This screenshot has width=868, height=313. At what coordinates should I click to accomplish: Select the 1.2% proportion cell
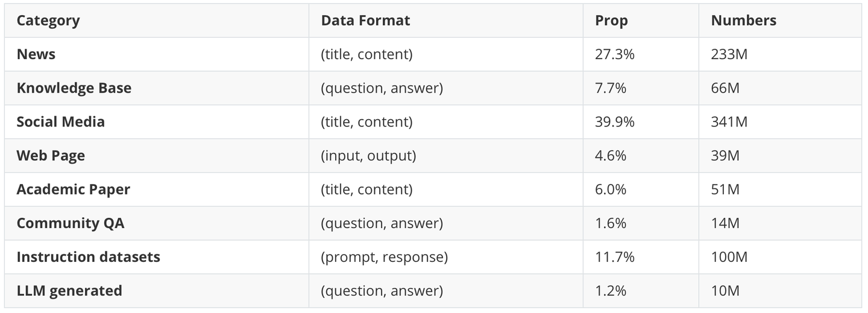coord(611,290)
